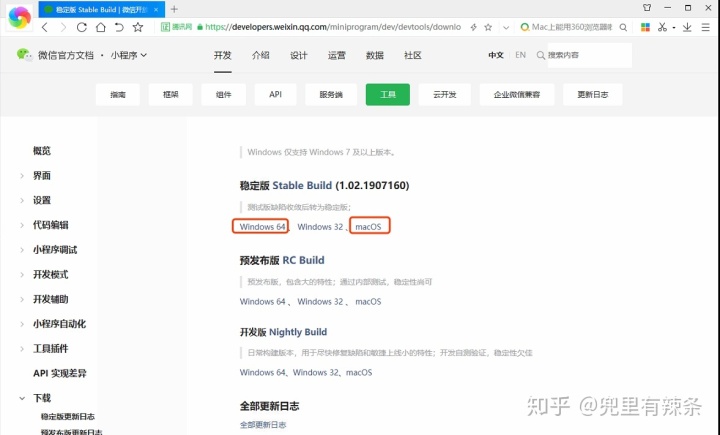Click the browser back arrow
720x435 pixels.
tap(45, 27)
